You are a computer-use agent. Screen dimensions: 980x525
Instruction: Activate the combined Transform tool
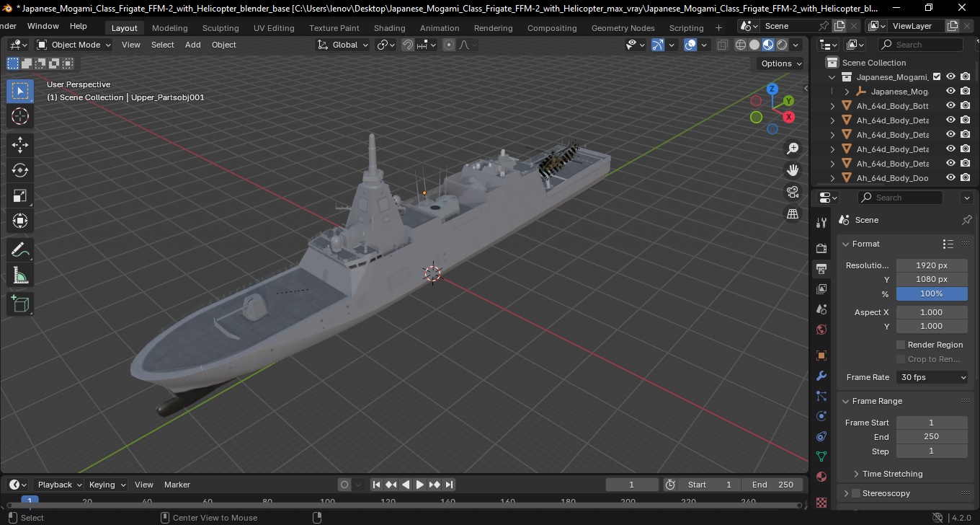(x=20, y=221)
